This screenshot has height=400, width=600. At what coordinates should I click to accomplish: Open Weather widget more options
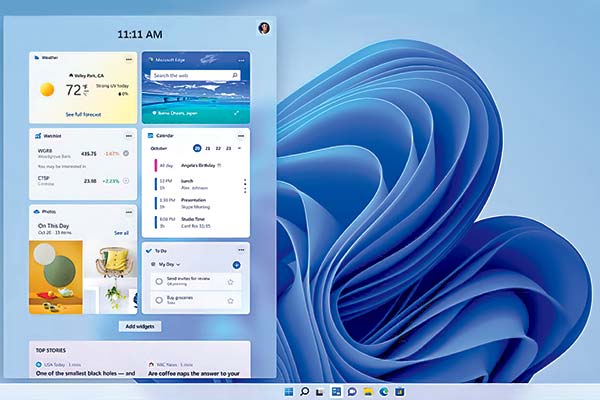tap(129, 59)
